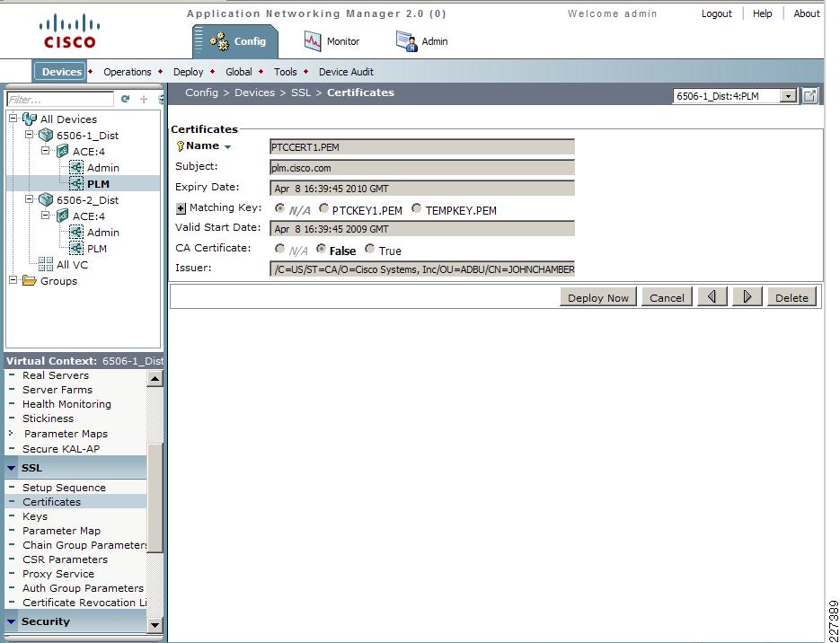Select the Admin context icon under 6506-2_Dist

pyautogui.click(x=76, y=233)
